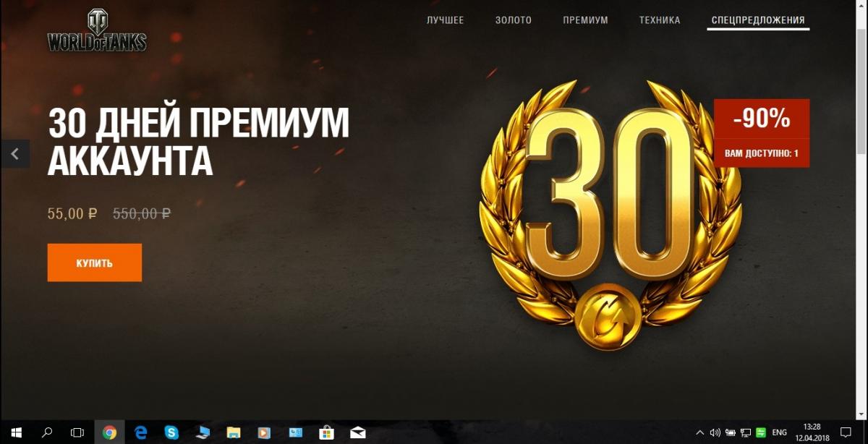Open the Action Center notifications icon
This screenshot has width=868, height=444.
tap(845, 432)
